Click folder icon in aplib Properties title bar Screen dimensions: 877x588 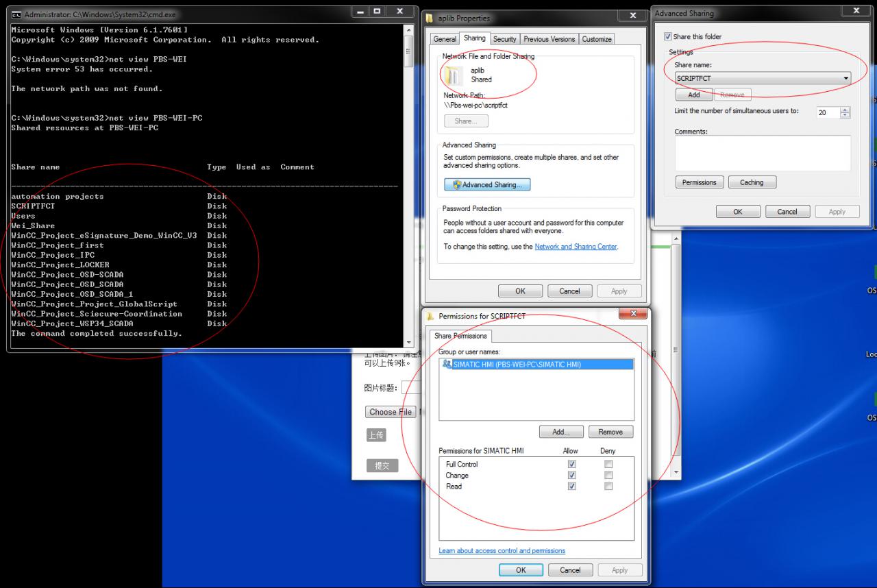point(430,18)
